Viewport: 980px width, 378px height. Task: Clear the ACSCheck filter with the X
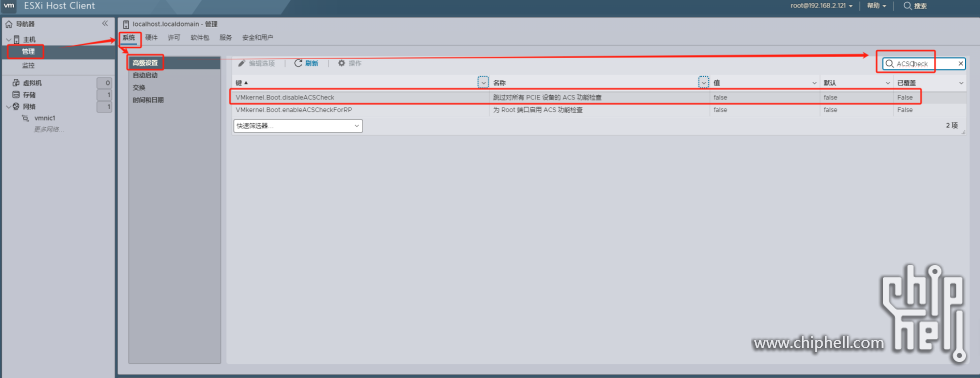[961, 64]
